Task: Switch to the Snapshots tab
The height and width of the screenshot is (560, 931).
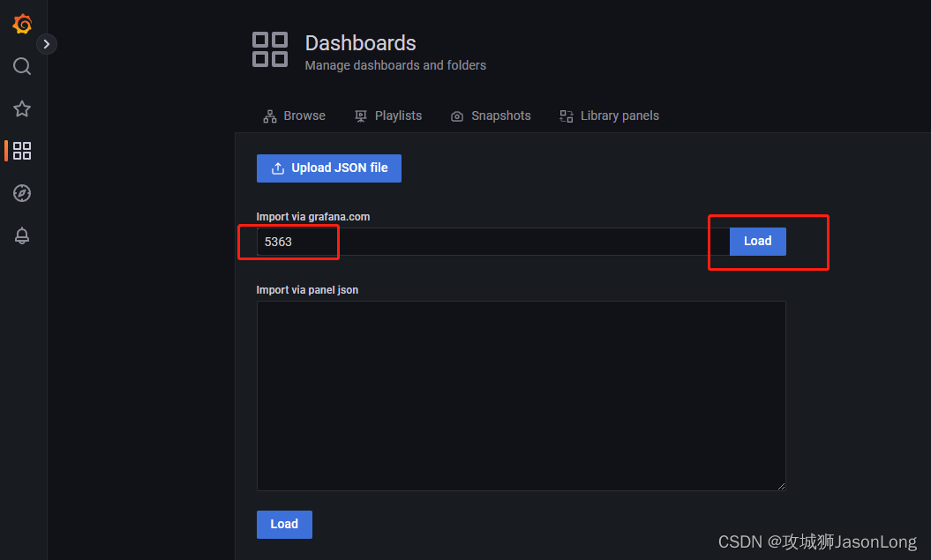Action: click(x=491, y=116)
